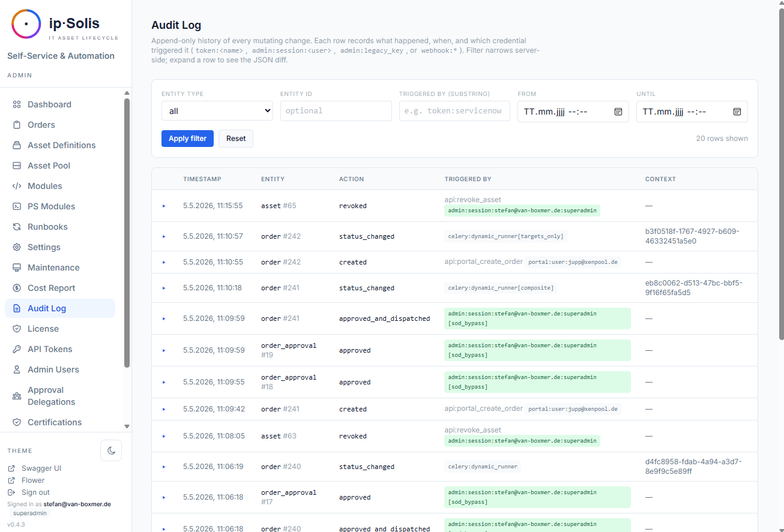Expand order_approval #19 approved row

[x=164, y=350]
